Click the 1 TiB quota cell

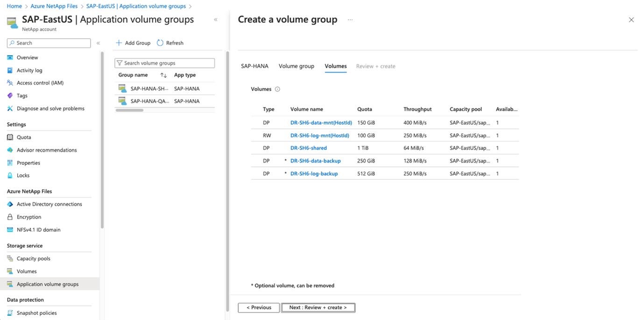coord(363,148)
